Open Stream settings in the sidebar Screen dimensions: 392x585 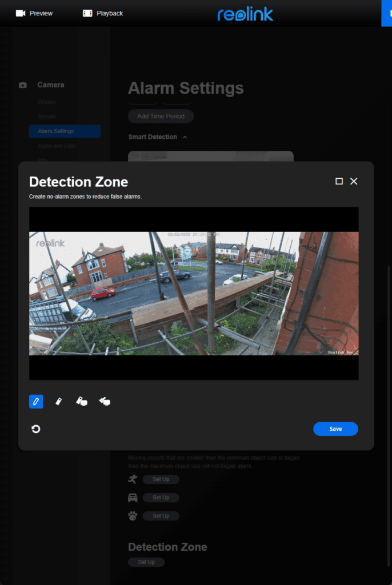[x=47, y=117]
